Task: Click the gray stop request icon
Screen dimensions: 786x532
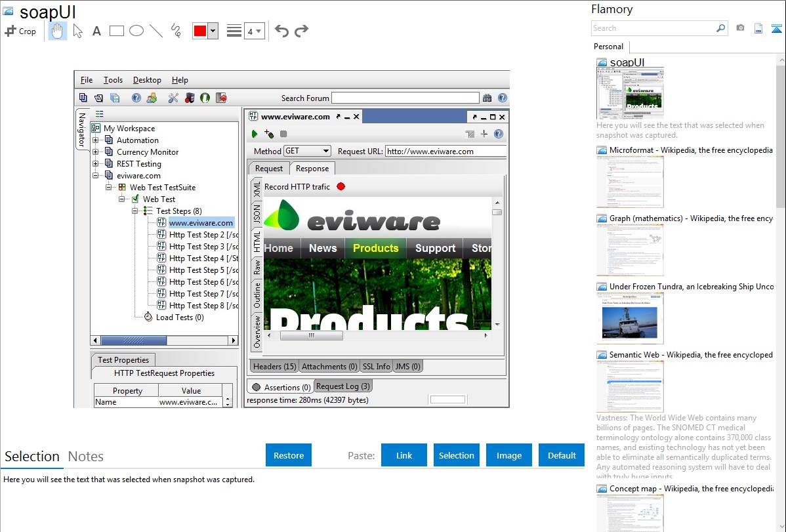Action: (283, 134)
